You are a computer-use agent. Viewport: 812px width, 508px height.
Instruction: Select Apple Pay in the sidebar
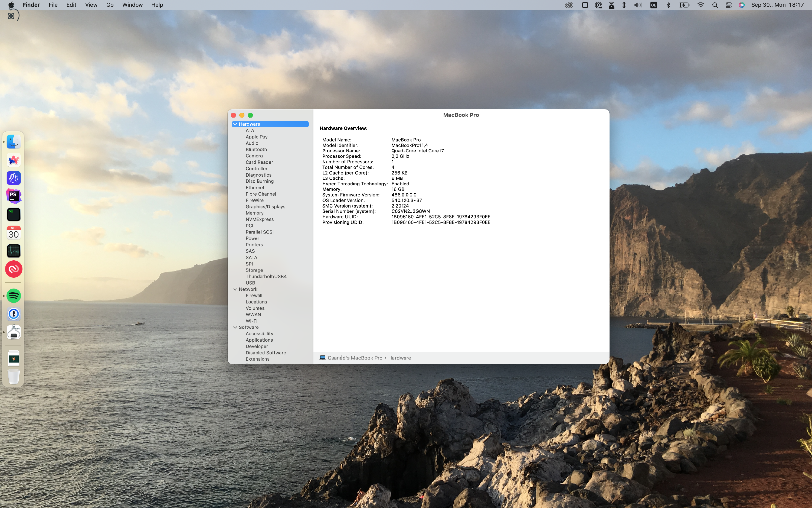256,137
